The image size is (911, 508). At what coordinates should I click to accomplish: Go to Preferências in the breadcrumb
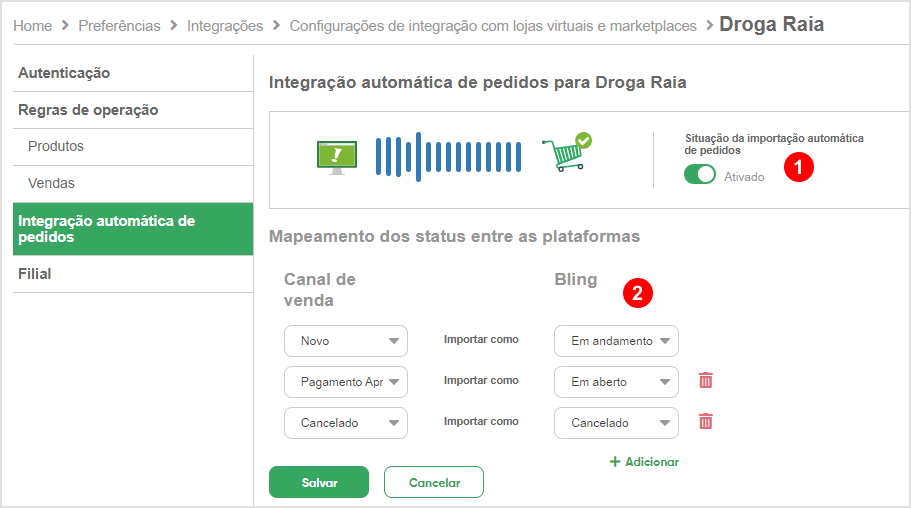(119, 26)
